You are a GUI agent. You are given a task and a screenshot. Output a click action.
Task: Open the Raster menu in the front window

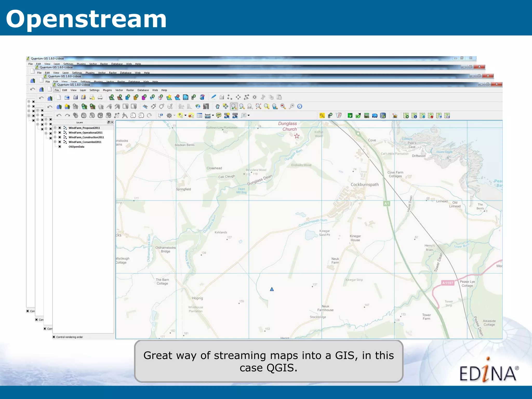click(x=130, y=90)
